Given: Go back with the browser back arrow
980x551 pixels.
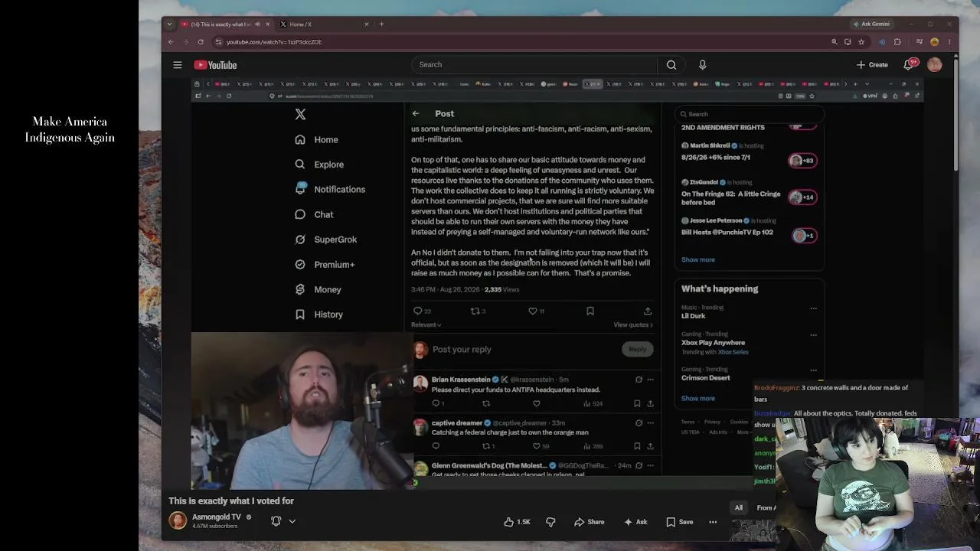Looking at the screenshot, I should 171,42.
